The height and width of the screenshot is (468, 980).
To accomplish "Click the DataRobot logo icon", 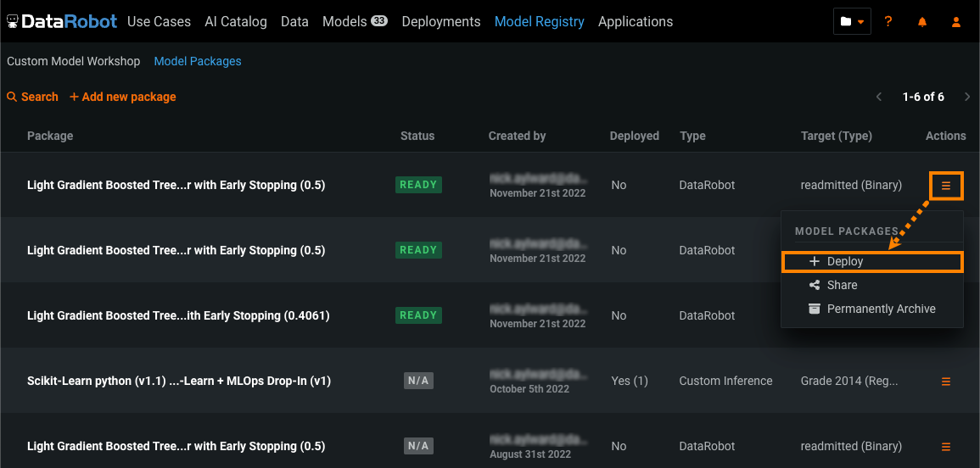I will [x=13, y=22].
